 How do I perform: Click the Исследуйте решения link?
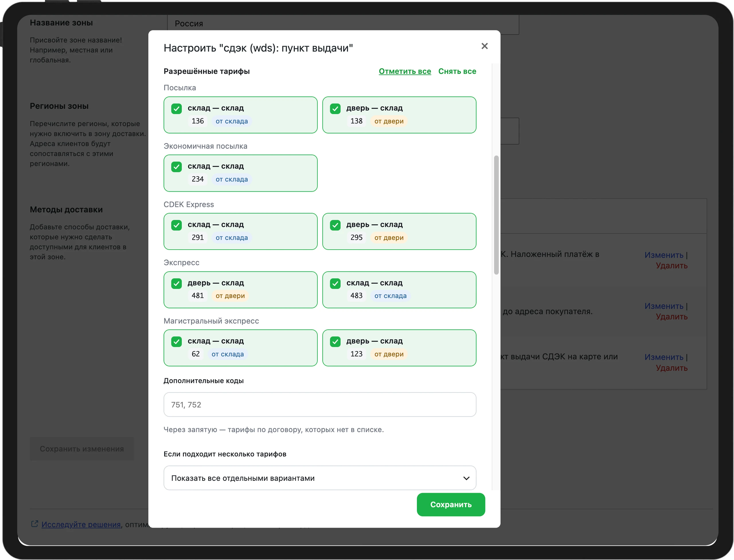pyautogui.click(x=81, y=524)
